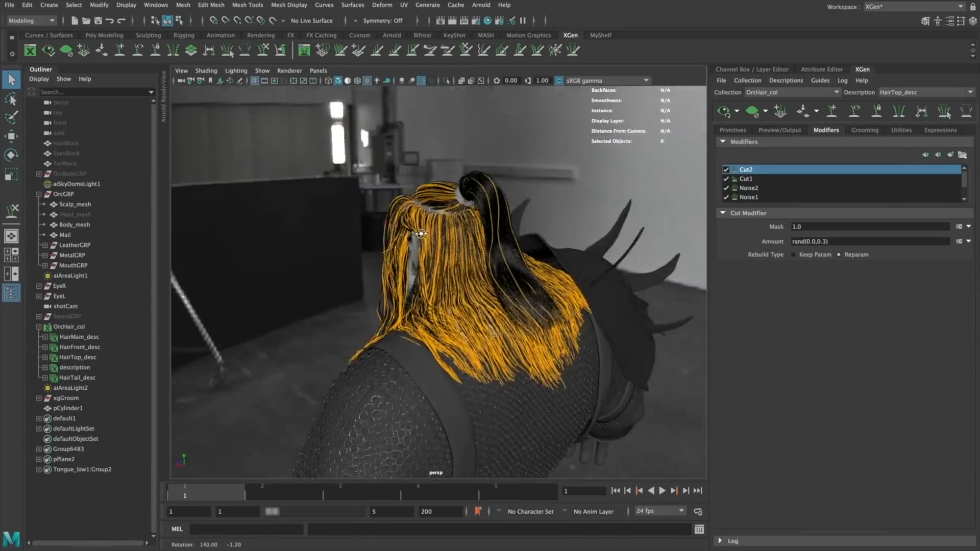Switch to the Primitives tab
Image resolution: width=980 pixels, height=551 pixels.
pos(732,130)
